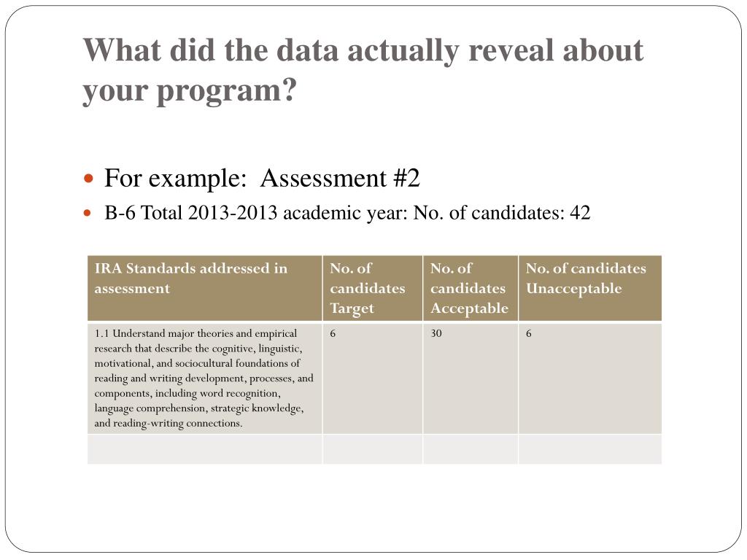747x560 pixels.
Task: Click the Target column value 6
Action: pos(333,333)
